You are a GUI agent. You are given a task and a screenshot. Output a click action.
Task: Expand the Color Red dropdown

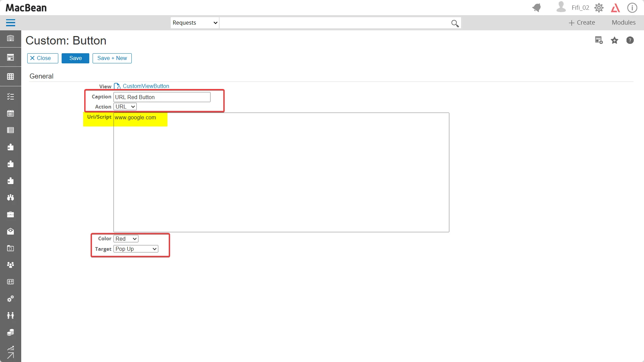(x=126, y=239)
